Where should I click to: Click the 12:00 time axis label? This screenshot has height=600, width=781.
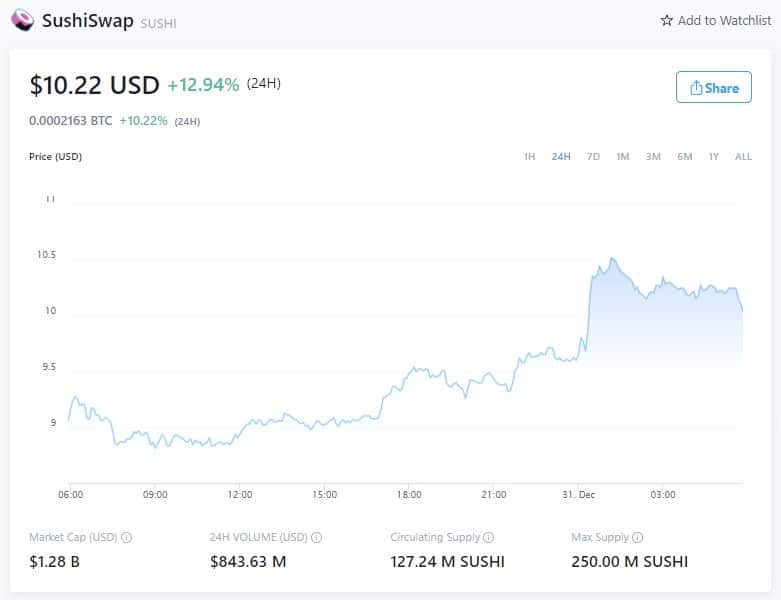(240, 494)
